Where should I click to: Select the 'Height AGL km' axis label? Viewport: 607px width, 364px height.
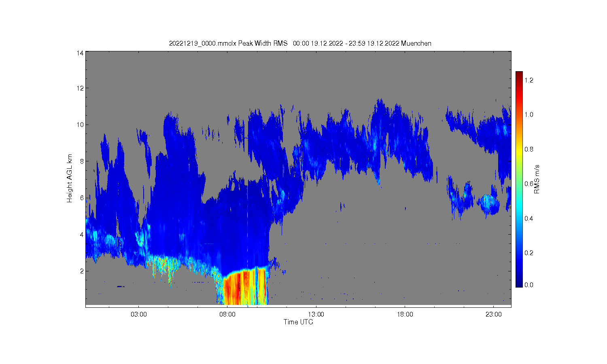click(70, 178)
